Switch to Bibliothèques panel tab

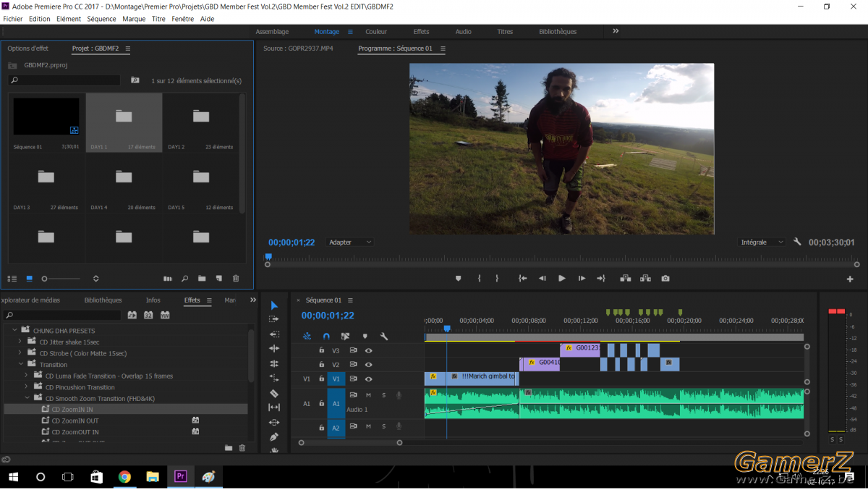click(x=103, y=300)
